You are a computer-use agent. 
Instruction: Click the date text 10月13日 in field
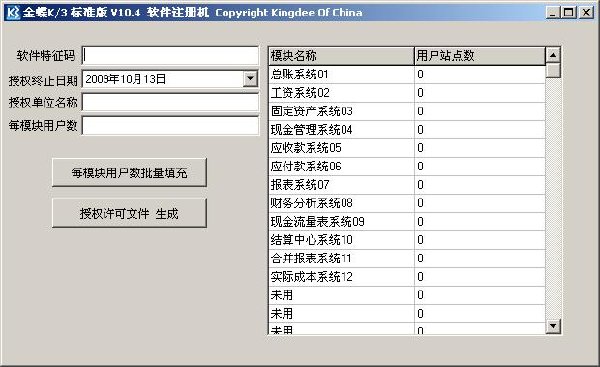(x=143, y=79)
